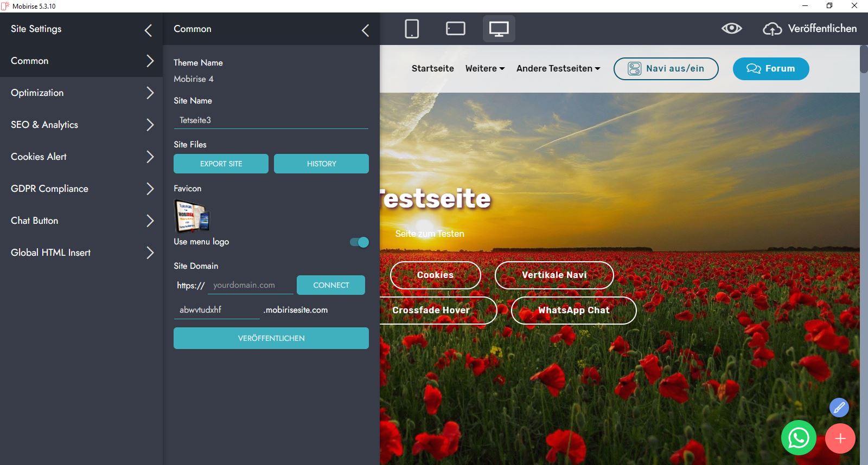This screenshot has height=465, width=868.
Task: Click the red plus add-block button
Action: coord(840,438)
